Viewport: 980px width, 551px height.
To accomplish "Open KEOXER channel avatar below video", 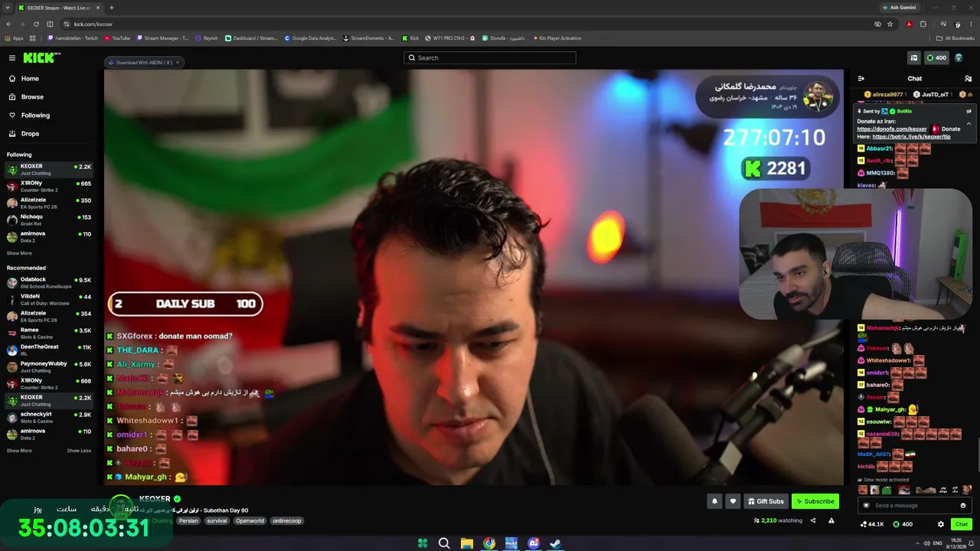I will click(x=121, y=505).
